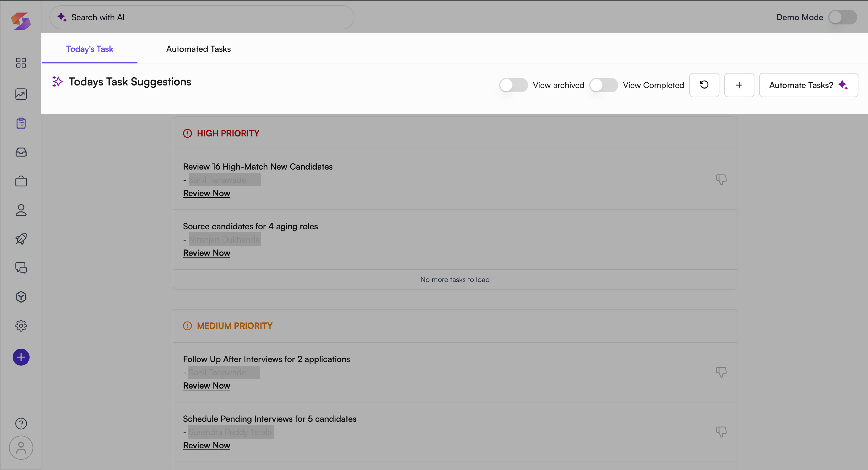The image size is (868, 470).
Task: Click the refresh tasks button
Action: click(704, 85)
